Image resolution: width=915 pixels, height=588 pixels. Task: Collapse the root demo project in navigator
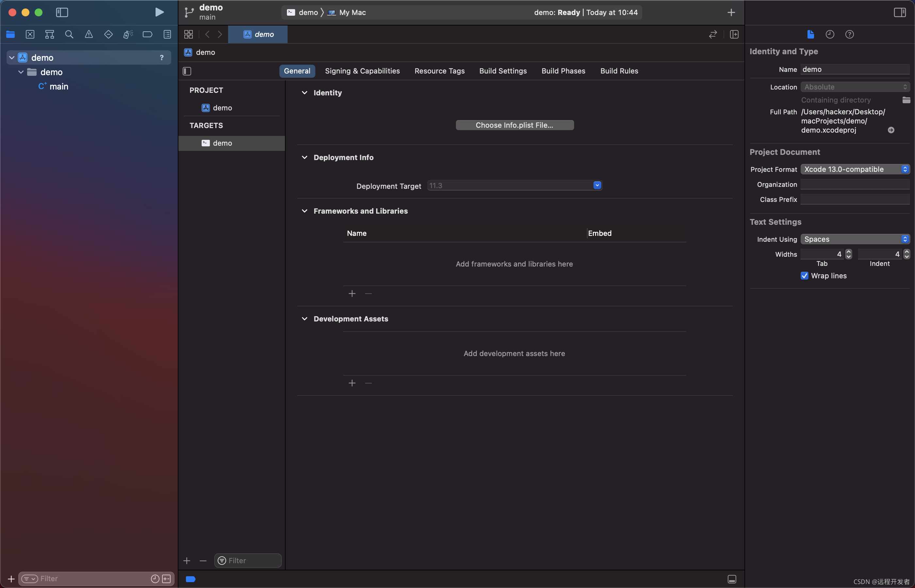click(x=12, y=57)
